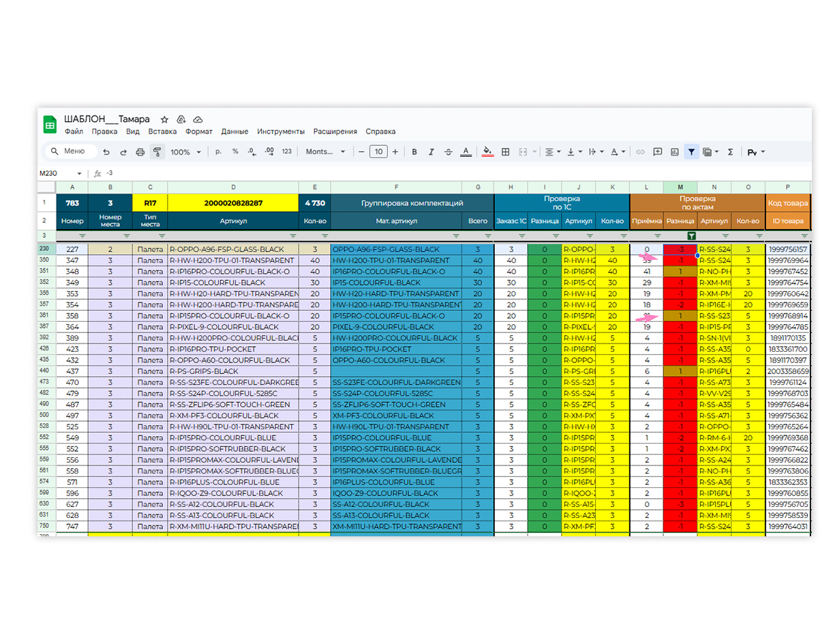Open the Формат menu
The width and height of the screenshot is (831, 644).
tap(199, 132)
